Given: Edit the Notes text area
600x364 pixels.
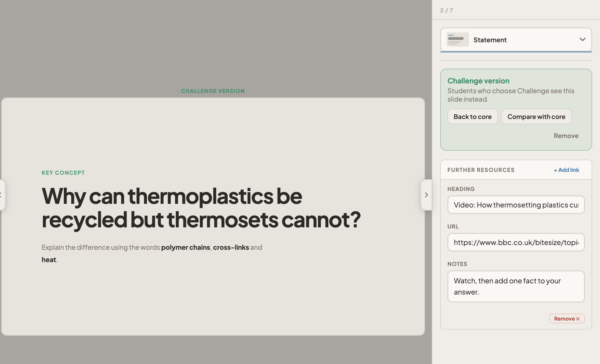Looking at the screenshot, I should point(516,286).
